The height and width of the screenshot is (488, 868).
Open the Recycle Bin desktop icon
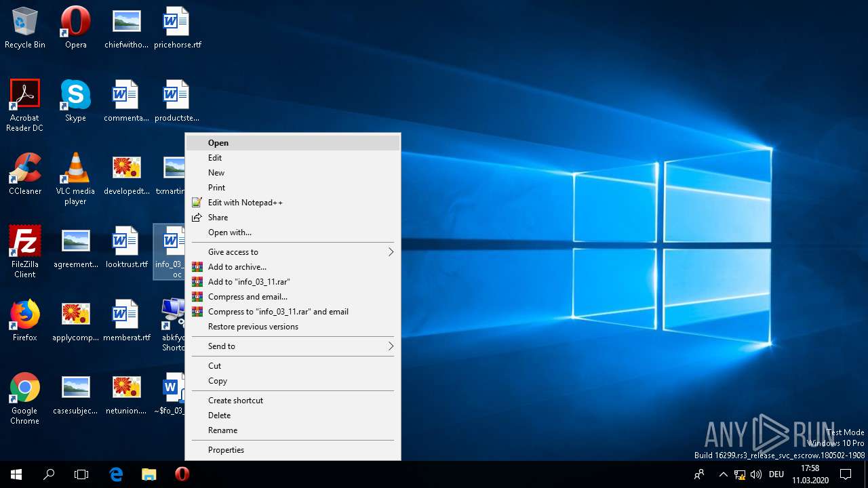tap(25, 28)
